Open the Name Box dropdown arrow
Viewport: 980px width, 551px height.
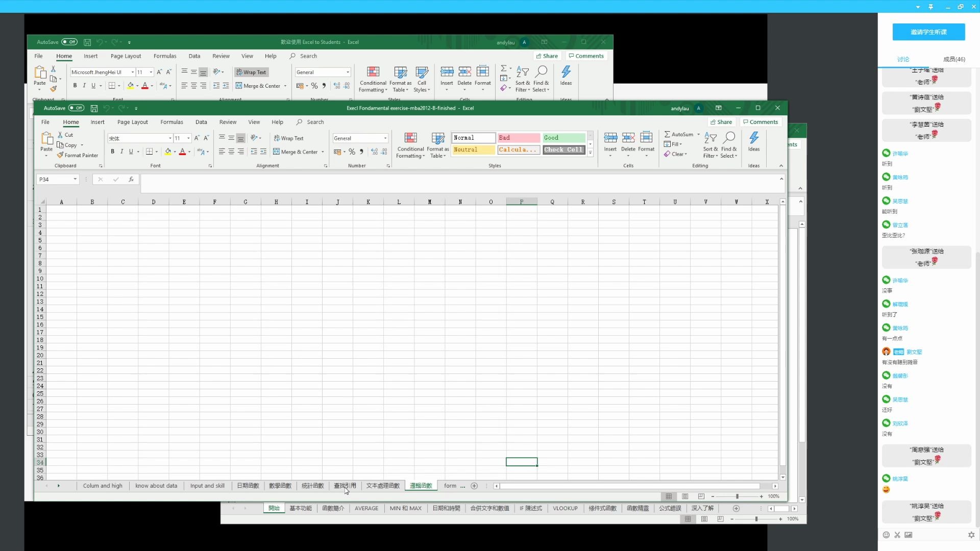[x=75, y=179]
